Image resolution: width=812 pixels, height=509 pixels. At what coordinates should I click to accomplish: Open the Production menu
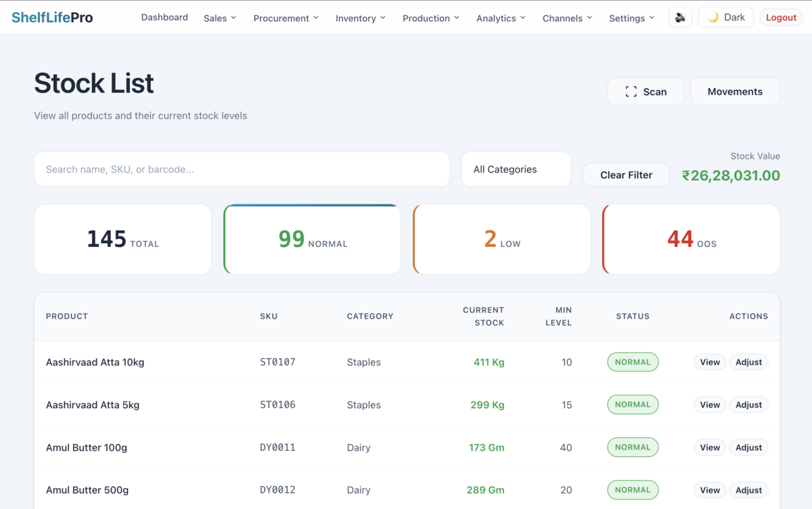[430, 18]
